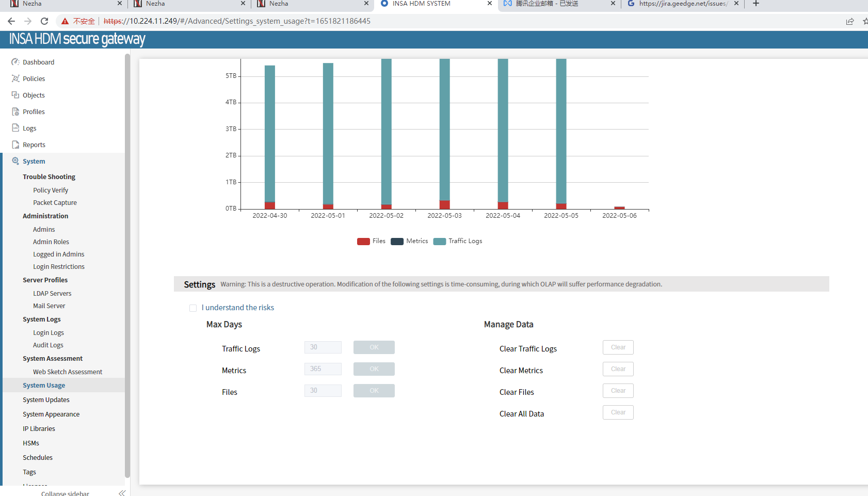The height and width of the screenshot is (496, 868).
Task: Reload the page with browser refresh icon
Action: tap(44, 21)
